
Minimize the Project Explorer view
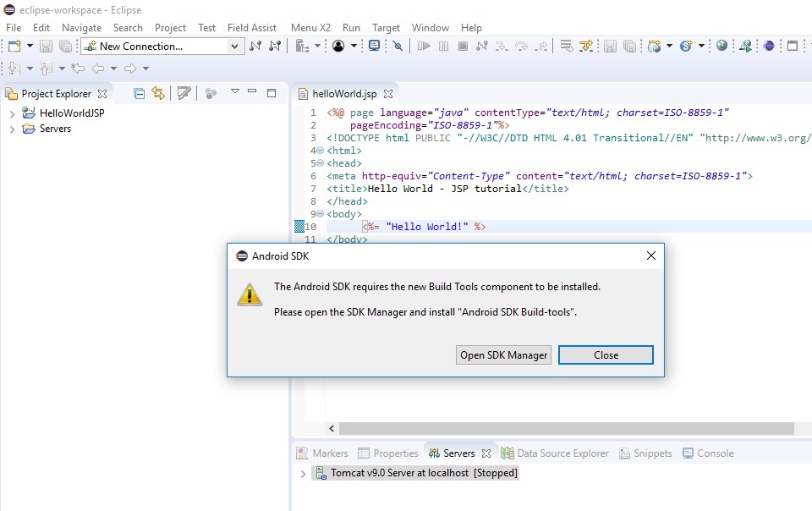click(252, 91)
